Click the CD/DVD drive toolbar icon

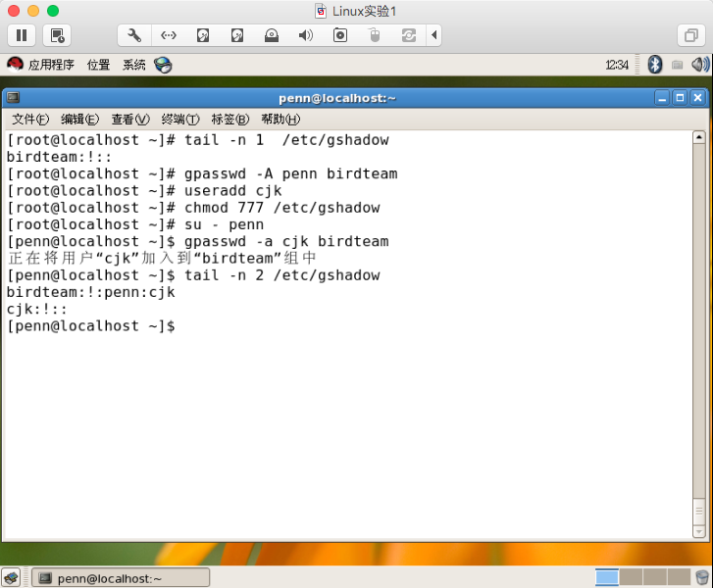pyautogui.click(x=272, y=35)
